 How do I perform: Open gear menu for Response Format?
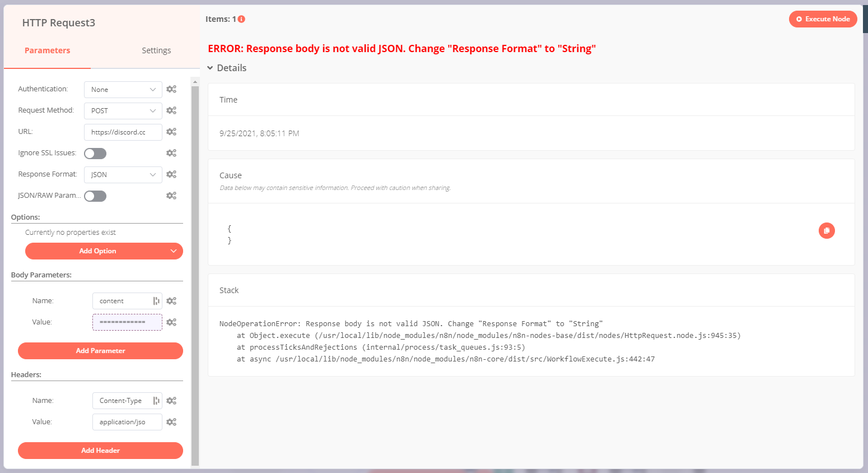pyautogui.click(x=171, y=174)
